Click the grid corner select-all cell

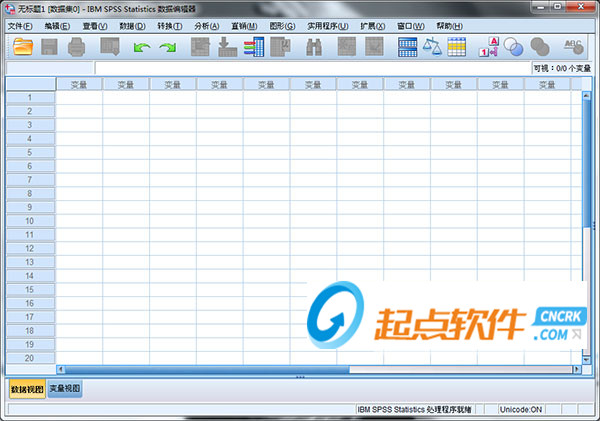tap(31, 84)
